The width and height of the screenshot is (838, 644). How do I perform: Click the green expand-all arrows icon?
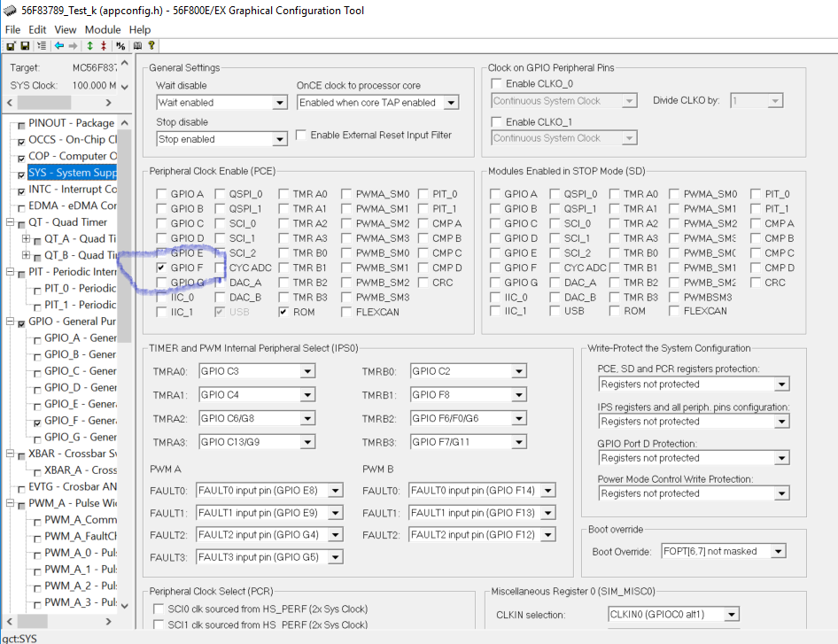(x=89, y=46)
